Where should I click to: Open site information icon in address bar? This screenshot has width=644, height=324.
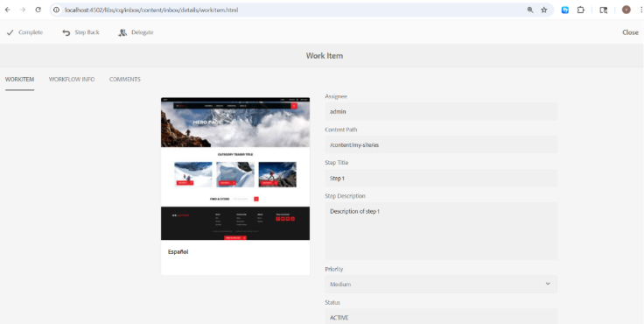57,10
